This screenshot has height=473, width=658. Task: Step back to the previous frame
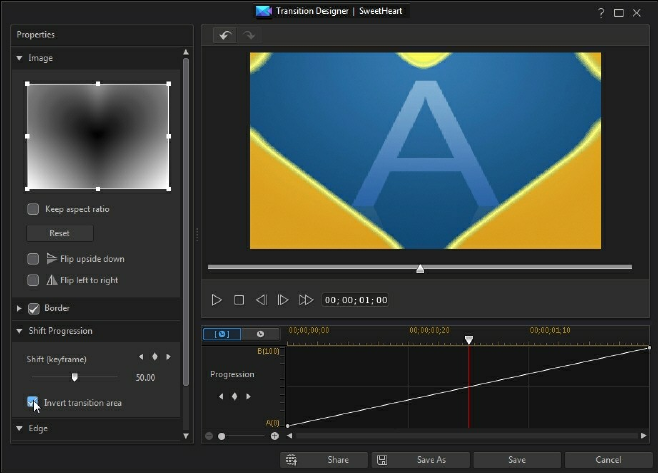click(261, 300)
